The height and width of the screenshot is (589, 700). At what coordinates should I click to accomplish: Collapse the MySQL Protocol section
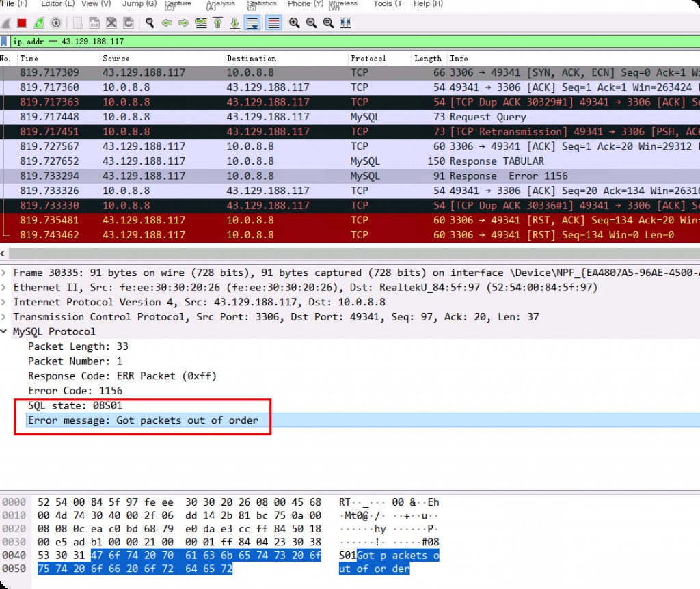pyautogui.click(x=4, y=331)
